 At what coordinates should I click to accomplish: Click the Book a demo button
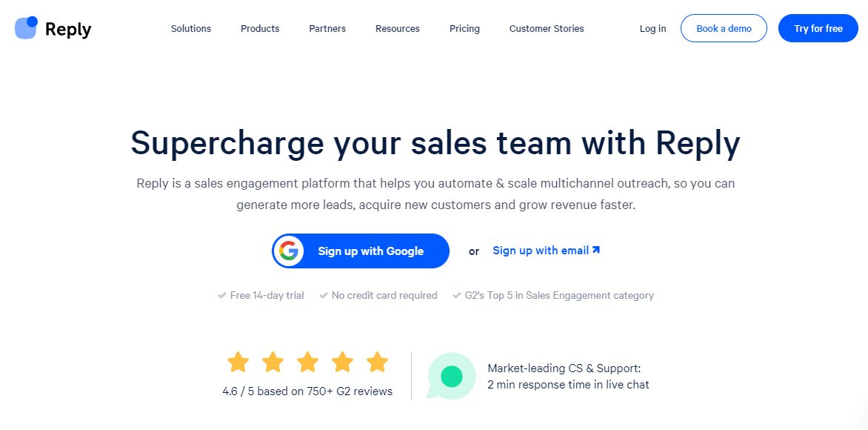point(724,28)
